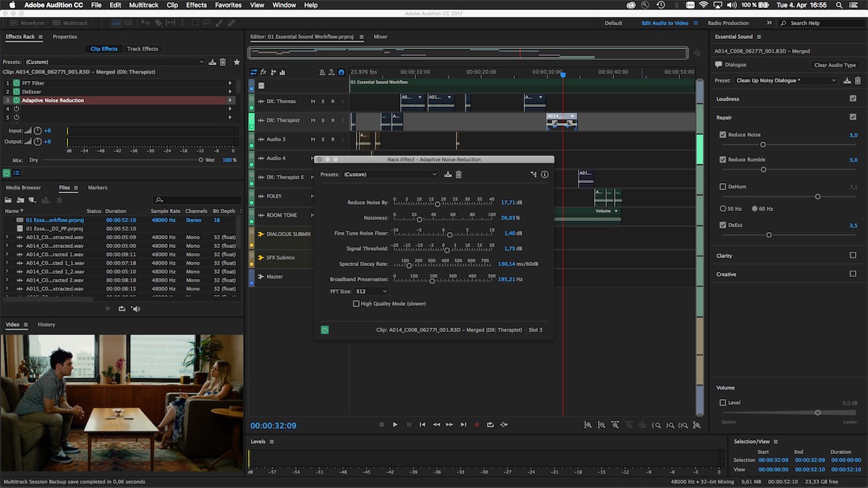This screenshot has width=868, height=488.
Task: Open the Multitrack menu in menu bar
Action: [x=143, y=5]
